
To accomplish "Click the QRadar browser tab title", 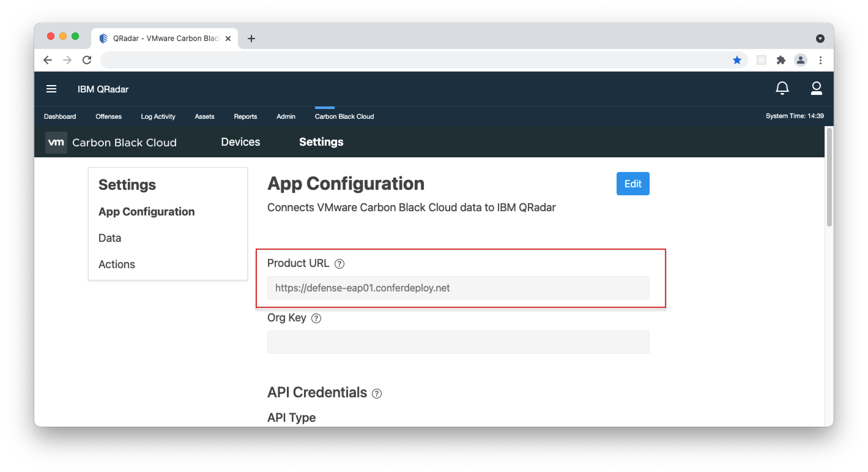I will [166, 39].
